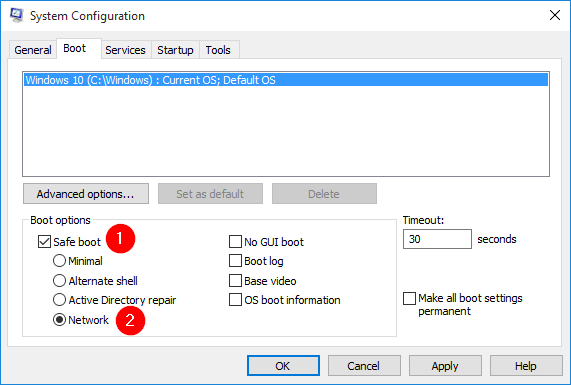Select Active Directory repair option
The image size is (571, 385).
point(59,300)
